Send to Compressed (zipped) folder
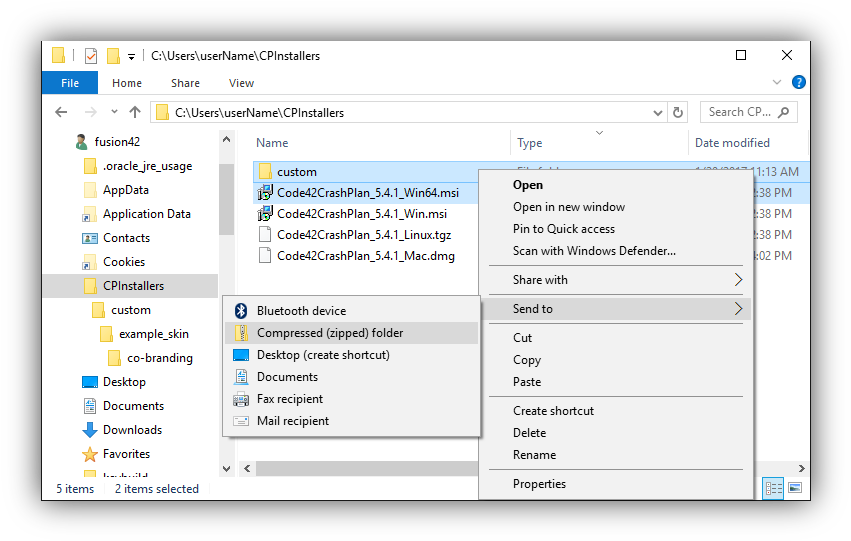 pos(351,333)
